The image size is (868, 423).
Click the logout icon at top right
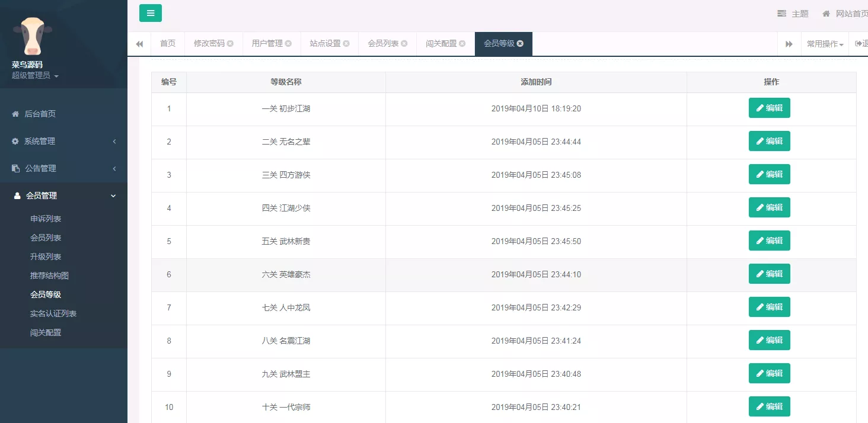(x=860, y=43)
